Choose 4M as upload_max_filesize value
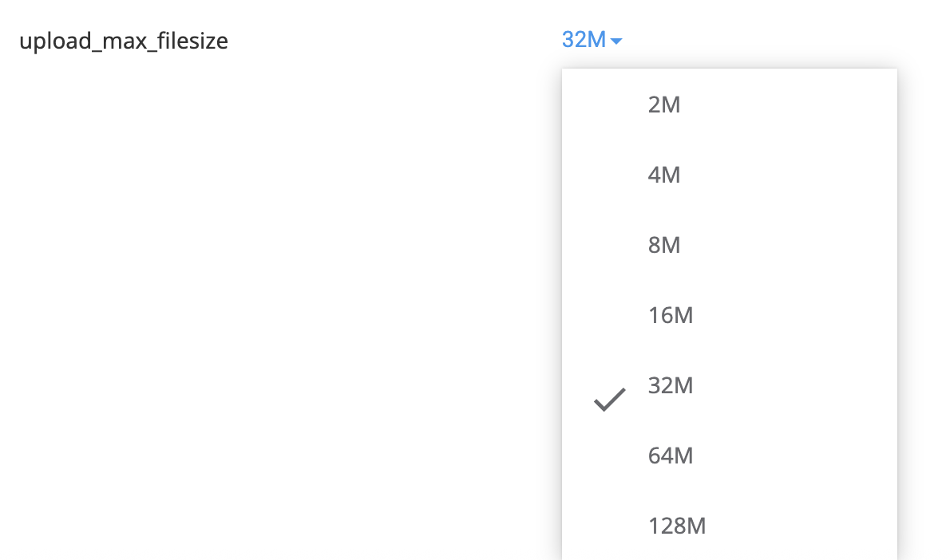The height and width of the screenshot is (560, 950). coord(663,175)
